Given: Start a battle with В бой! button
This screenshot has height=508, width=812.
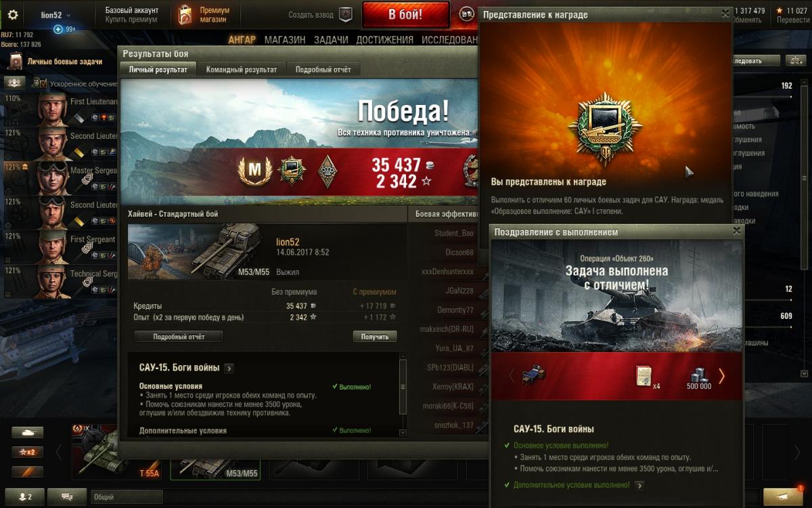Looking at the screenshot, I should (x=405, y=14).
